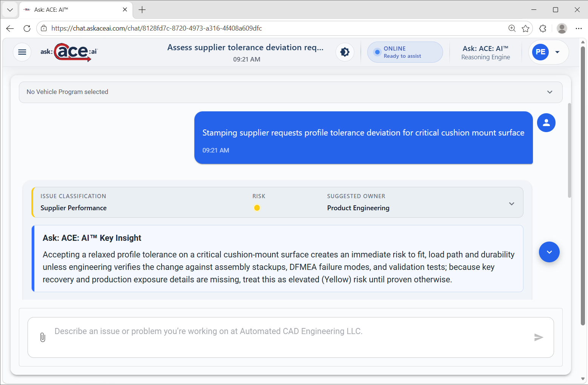Jump to bottom with the round arrow button
Viewport: 588px width, 385px height.
point(549,252)
